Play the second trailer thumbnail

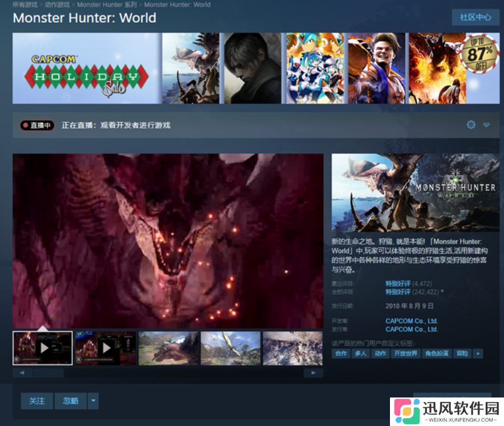point(105,348)
